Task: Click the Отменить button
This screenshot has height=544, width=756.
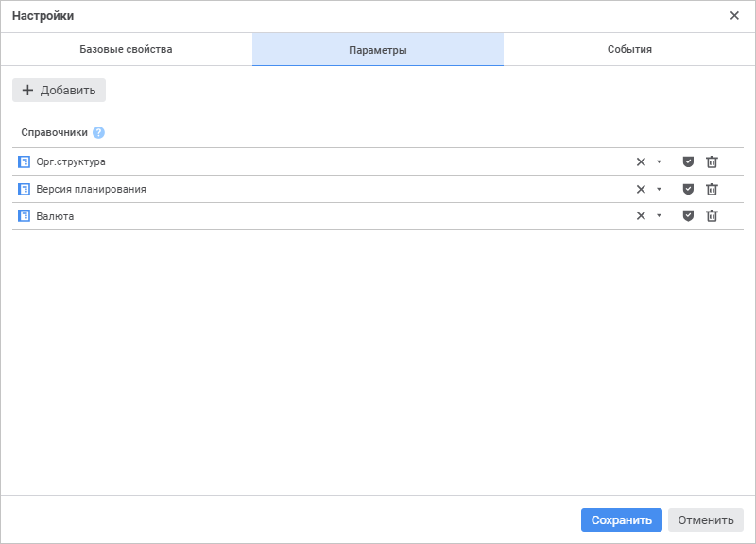Action: [705, 520]
